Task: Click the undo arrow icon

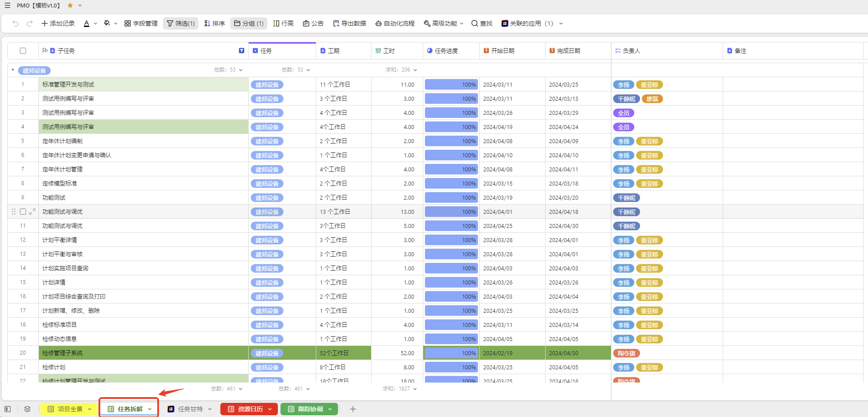Action: pyautogui.click(x=15, y=23)
